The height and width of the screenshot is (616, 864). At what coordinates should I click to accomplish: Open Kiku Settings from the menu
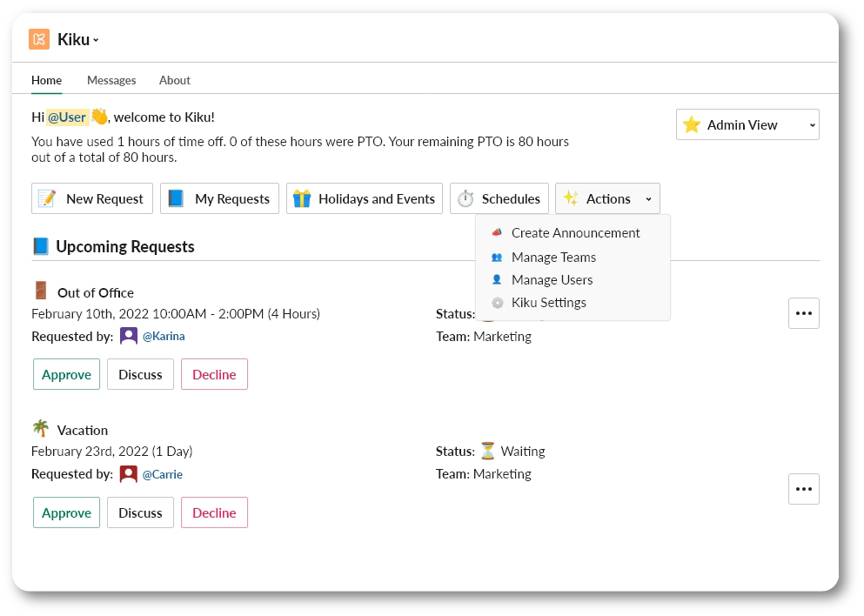click(573, 303)
